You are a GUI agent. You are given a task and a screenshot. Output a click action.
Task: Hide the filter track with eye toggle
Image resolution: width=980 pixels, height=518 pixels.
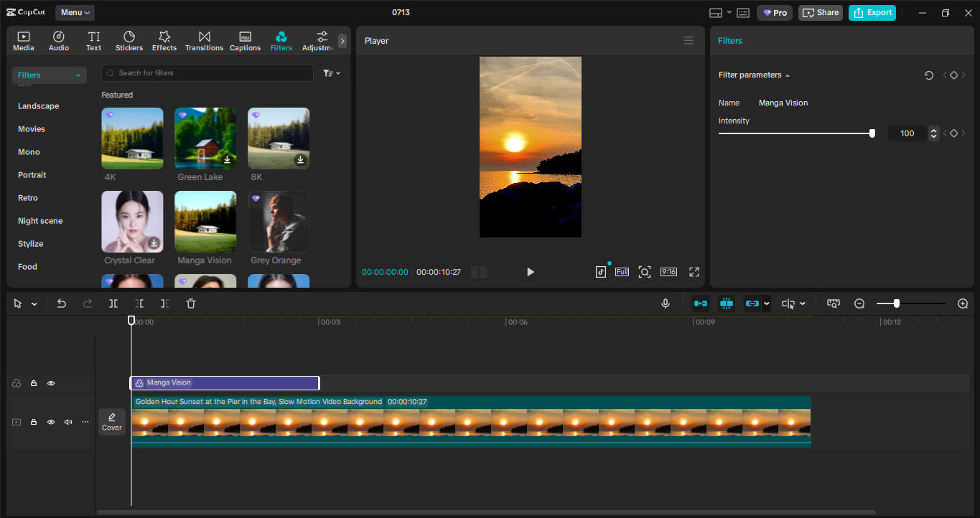(x=51, y=383)
